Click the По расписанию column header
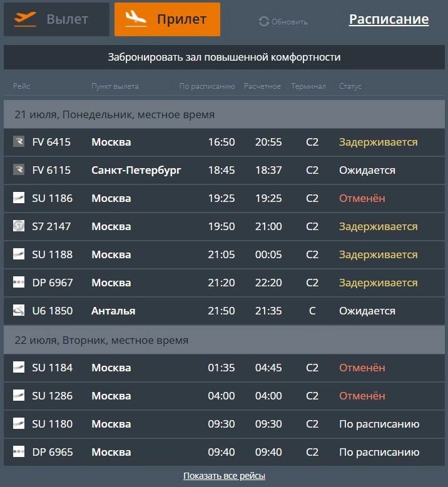The height and width of the screenshot is (487, 448). pos(206,86)
